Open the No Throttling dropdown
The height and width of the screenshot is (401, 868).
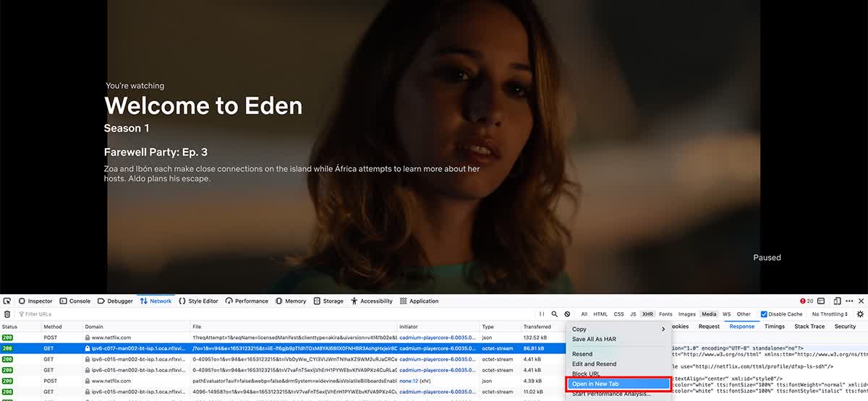coord(830,314)
